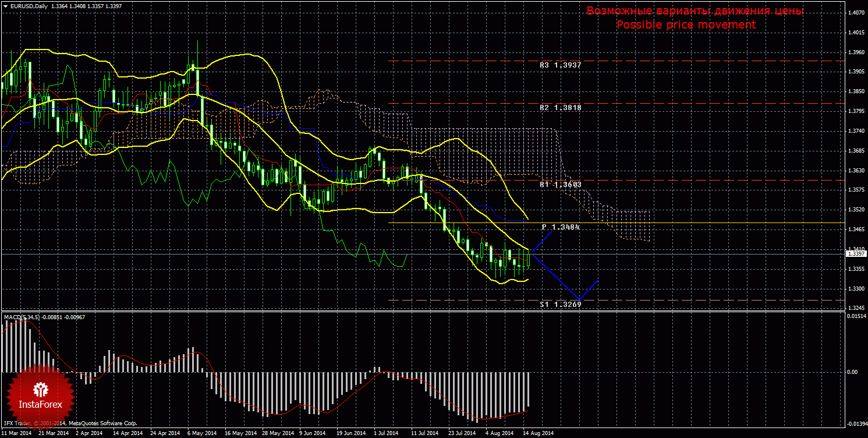Click the "14 Aug 2014" date label
The height and width of the screenshot is (438, 868).
click(538, 433)
